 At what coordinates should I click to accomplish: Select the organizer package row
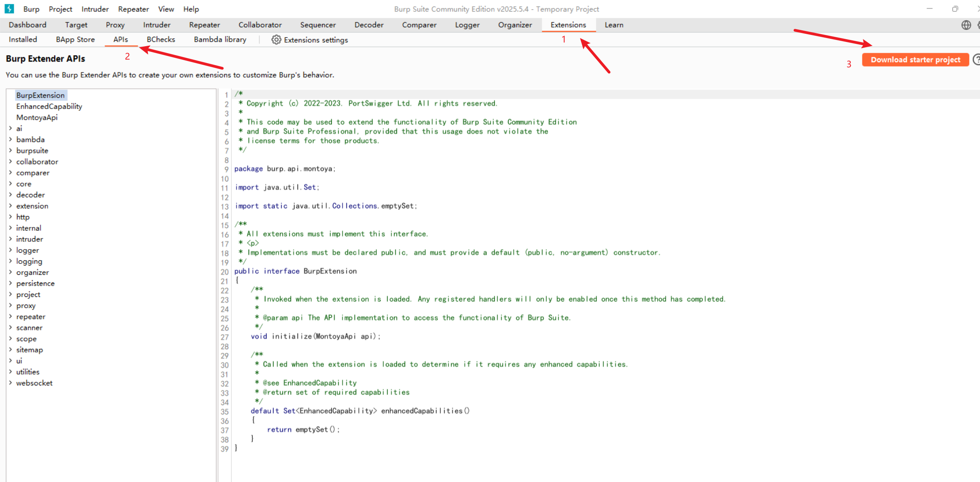[33, 272]
